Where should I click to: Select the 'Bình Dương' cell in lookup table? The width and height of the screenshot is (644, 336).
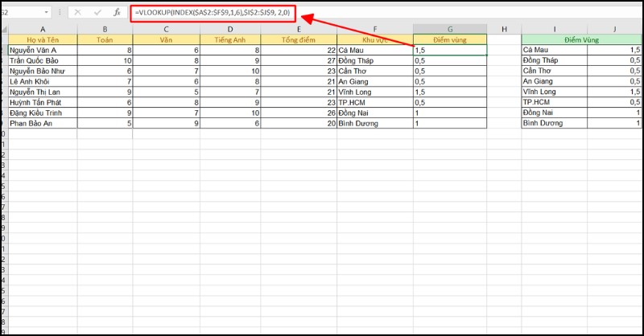[554, 124]
